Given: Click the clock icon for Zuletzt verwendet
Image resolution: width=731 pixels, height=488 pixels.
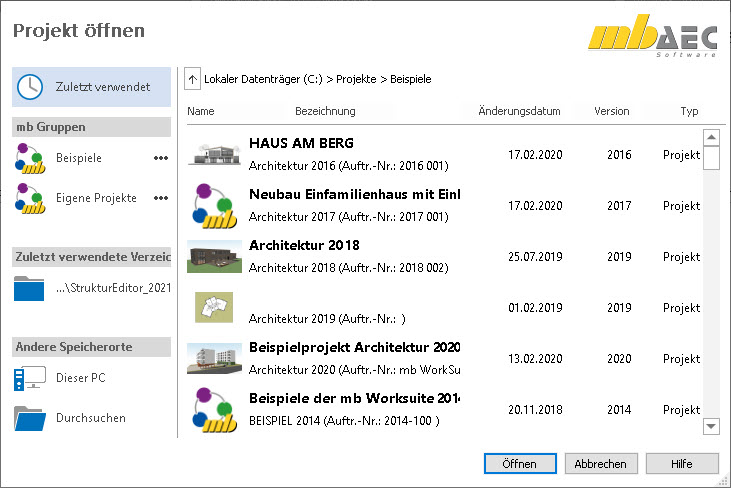Looking at the screenshot, I should [30, 87].
